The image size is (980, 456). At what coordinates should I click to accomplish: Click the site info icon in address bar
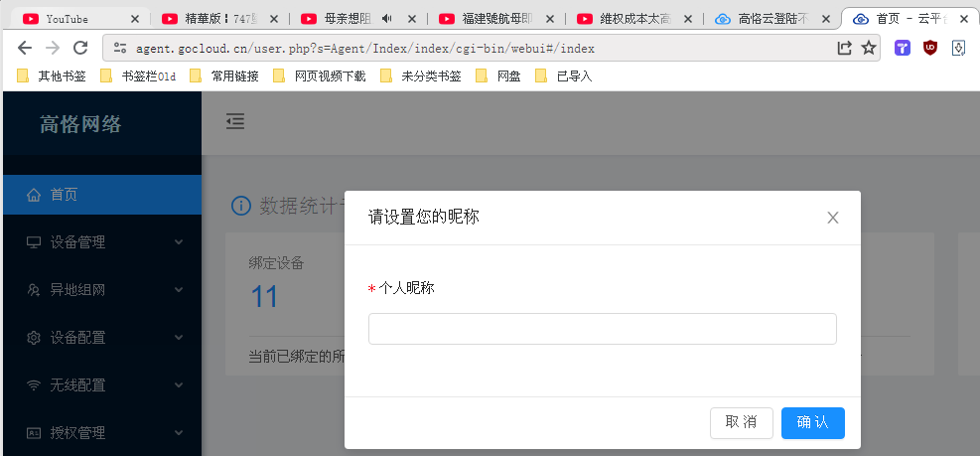[120, 48]
